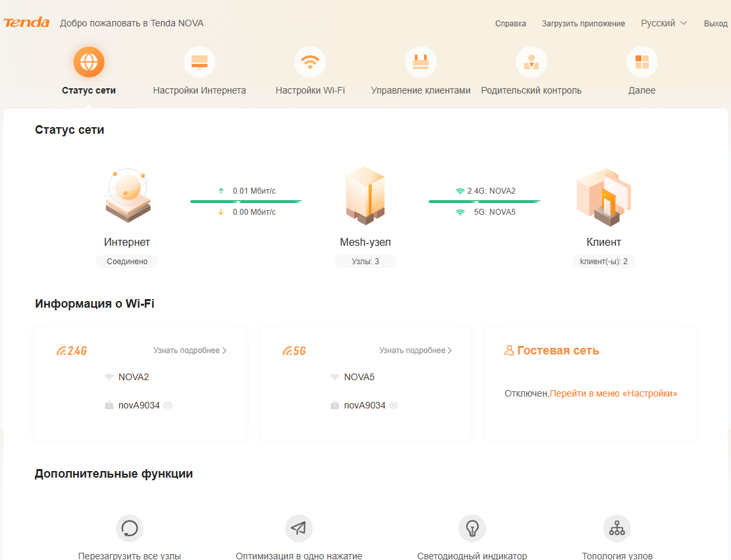This screenshot has height=560, width=731.
Task: Click the lock icon in 2.4G card
Action: pyautogui.click(x=109, y=405)
